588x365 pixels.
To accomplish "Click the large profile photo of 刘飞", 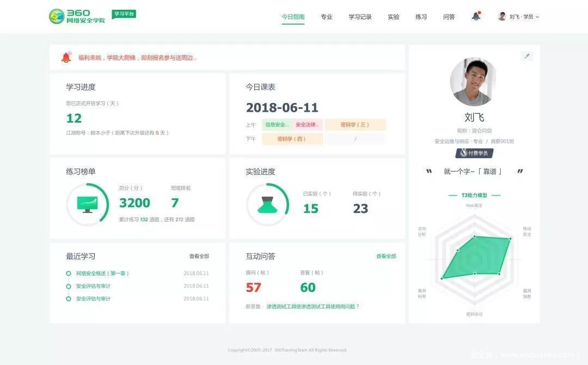I will [473, 82].
